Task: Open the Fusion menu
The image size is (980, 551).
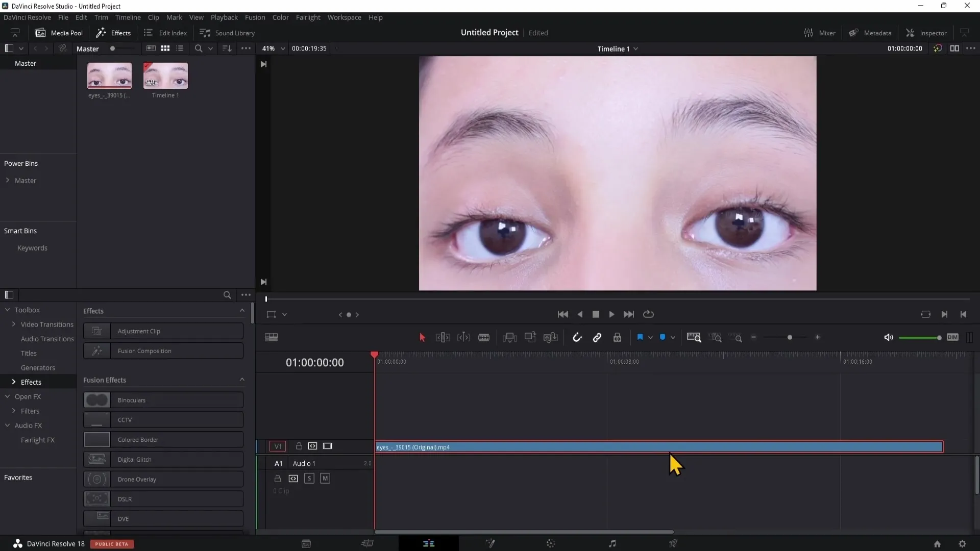Action: click(255, 17)
